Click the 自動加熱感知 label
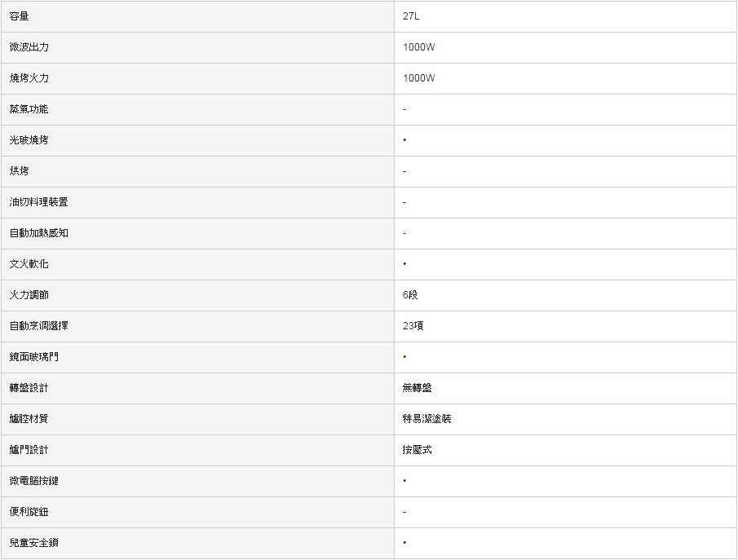This screenshot has width=738, height=560. tap(39, 233)
